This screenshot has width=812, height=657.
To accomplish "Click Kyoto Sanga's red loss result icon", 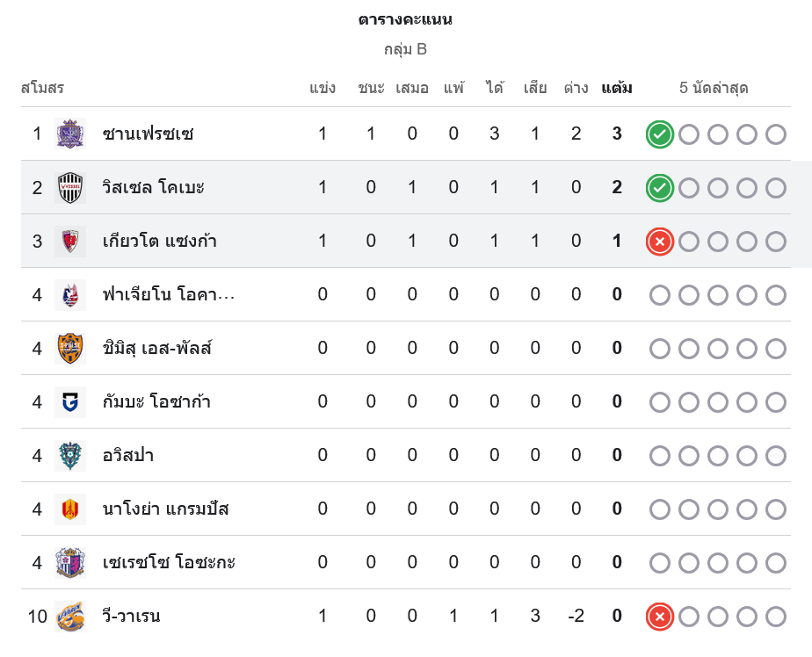I will (660, 242).
